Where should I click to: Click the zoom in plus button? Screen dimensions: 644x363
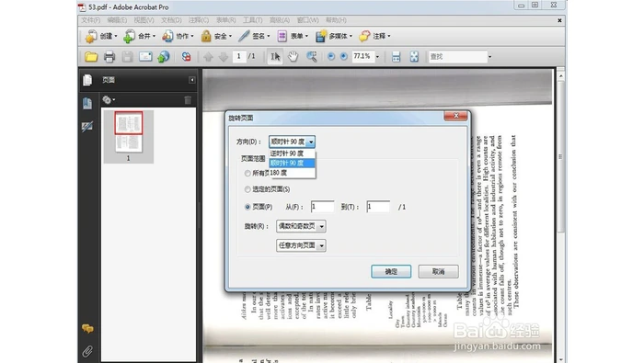(x=344, y=57)
